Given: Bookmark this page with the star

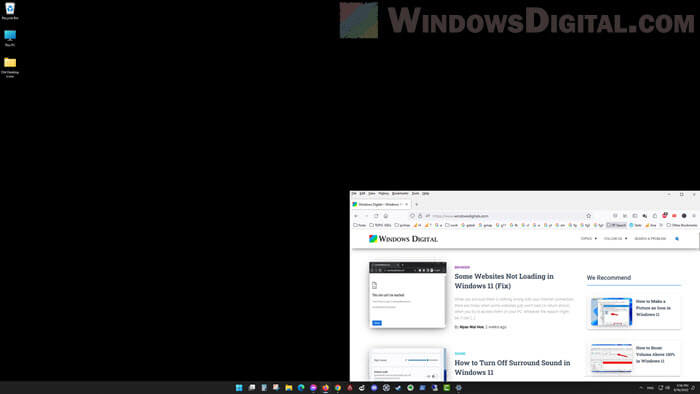Looking at the screenshot, I should (x=588, y=216).
